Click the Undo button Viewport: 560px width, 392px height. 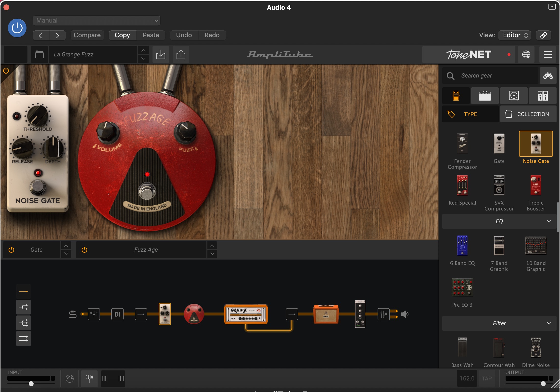coord(184,35)
